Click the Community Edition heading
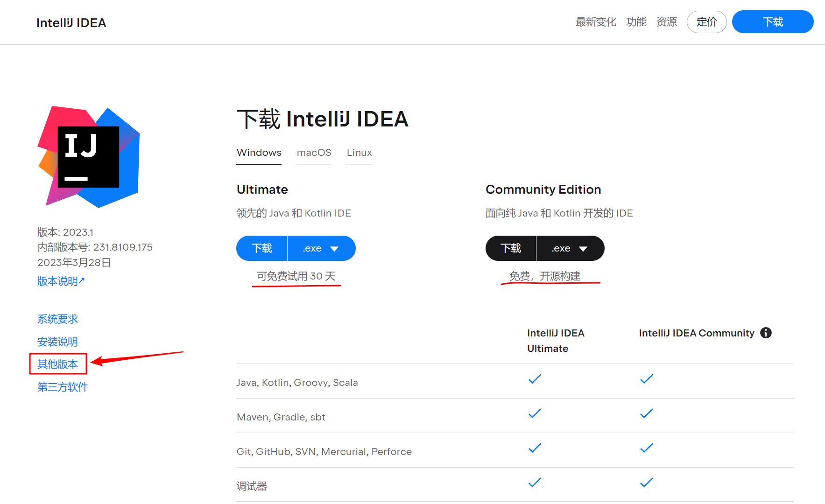The image size is (825, 504). pos(543,189)
